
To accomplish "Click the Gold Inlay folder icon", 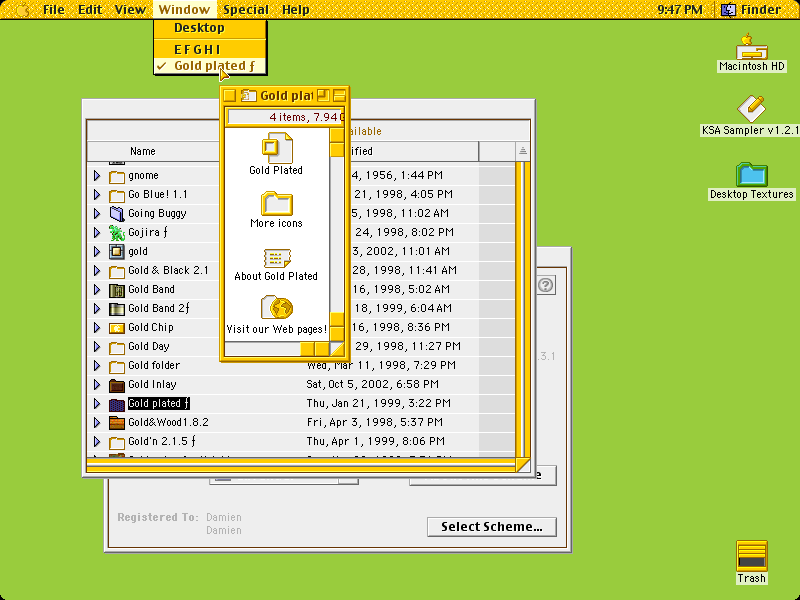I will pos(117,385).
